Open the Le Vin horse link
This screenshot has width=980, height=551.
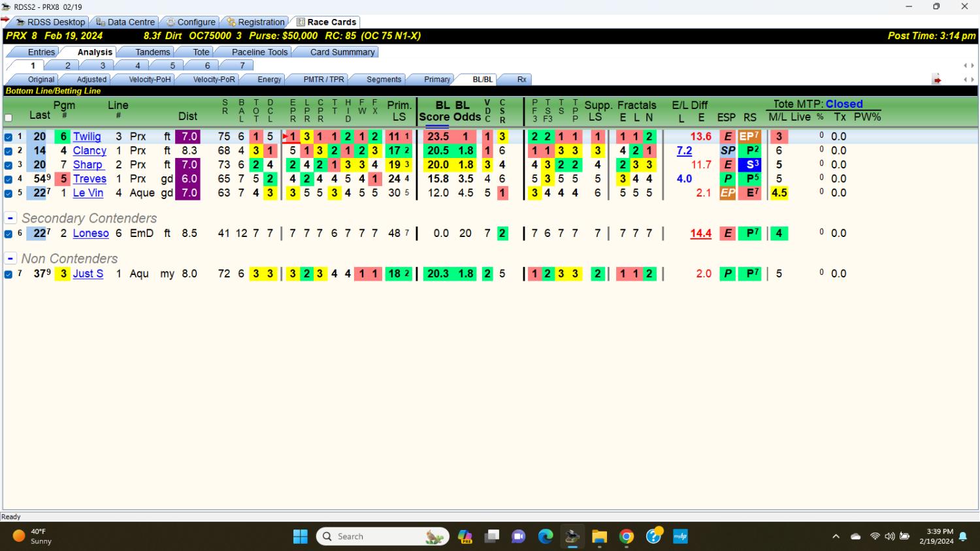tap(88, 193)
